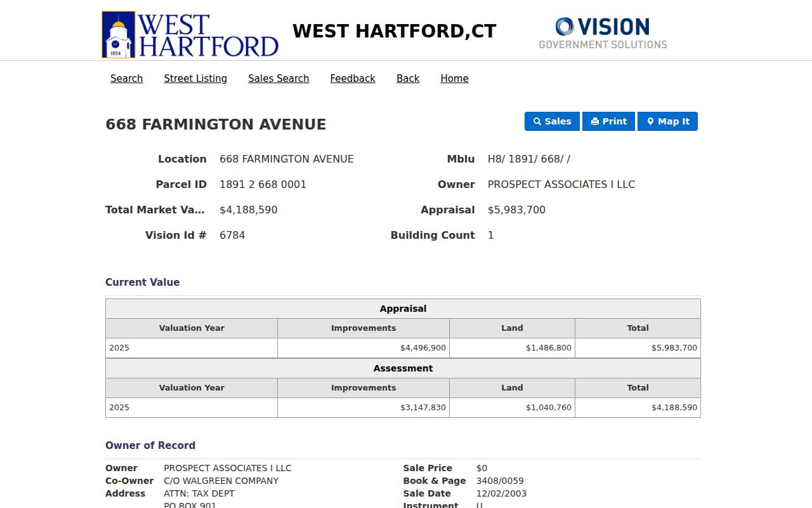Click the WEST HARTFORD,CT title text
The height and width of the screenshot is (508, 812).
pyautogui.click(x=394, y=31)
